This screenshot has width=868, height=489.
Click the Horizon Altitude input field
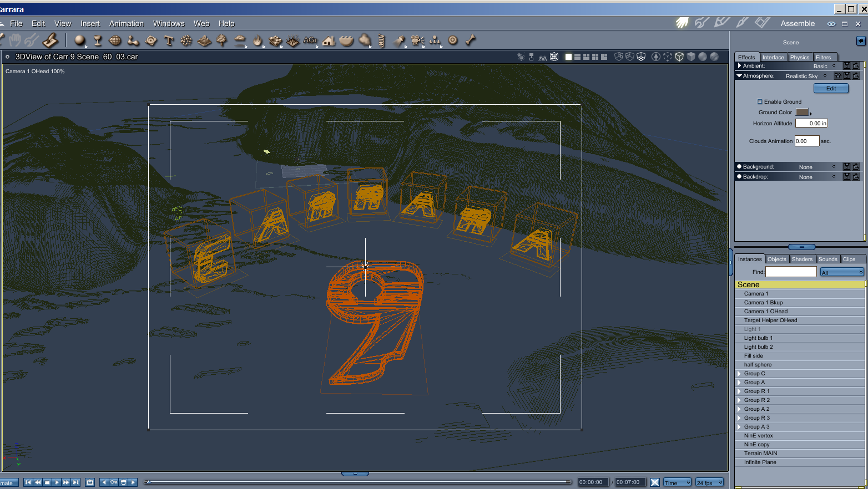811,123
